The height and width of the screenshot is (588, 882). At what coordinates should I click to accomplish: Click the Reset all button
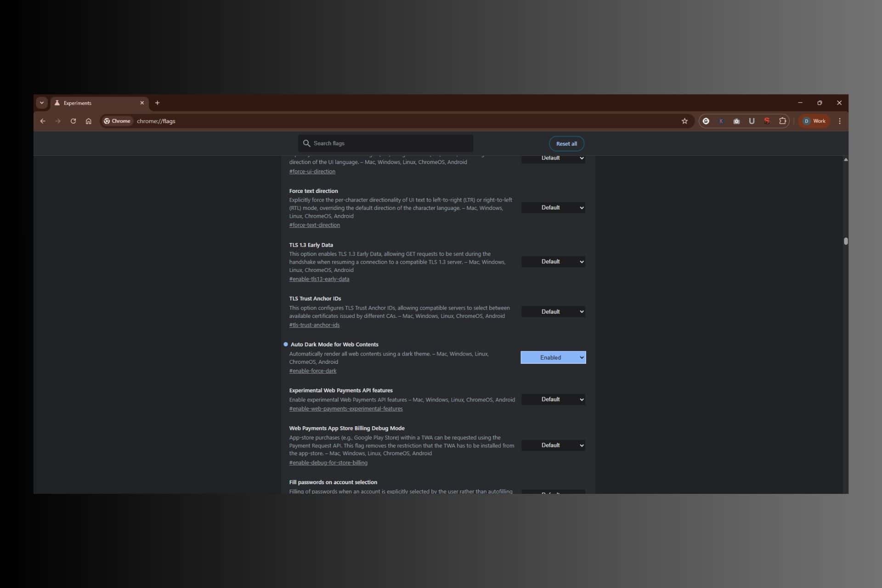click(566, 143)
